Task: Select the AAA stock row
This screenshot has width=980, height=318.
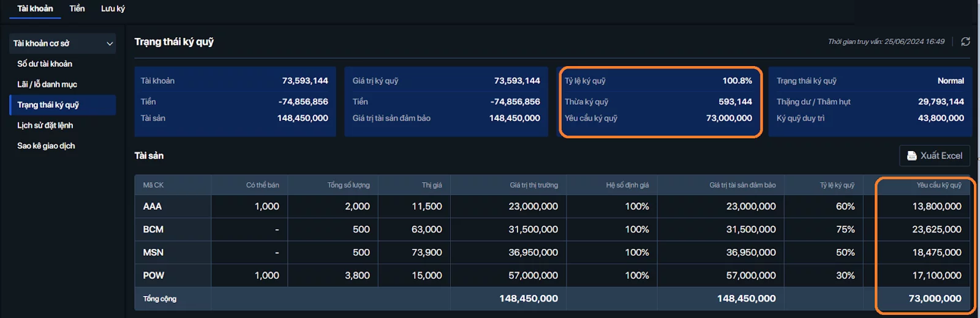Action: tap(552, 206)
